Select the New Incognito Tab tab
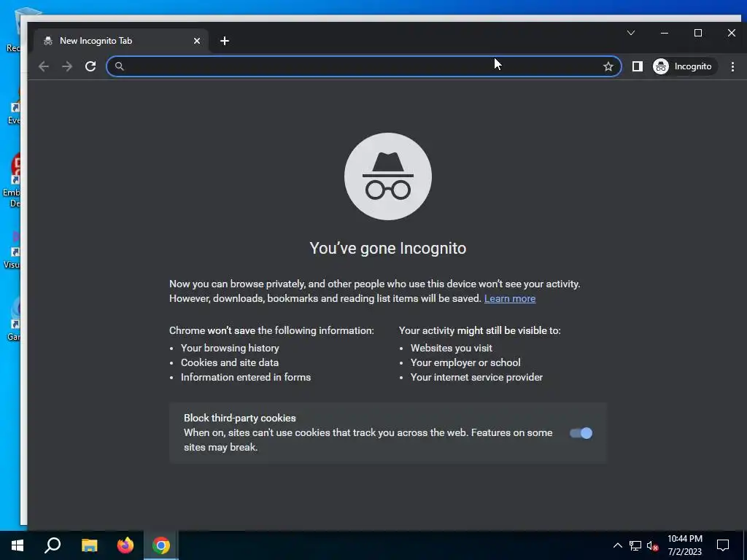The height and width of the screenshot is (560, 747). pyautogui.click(x=121, y=41)
